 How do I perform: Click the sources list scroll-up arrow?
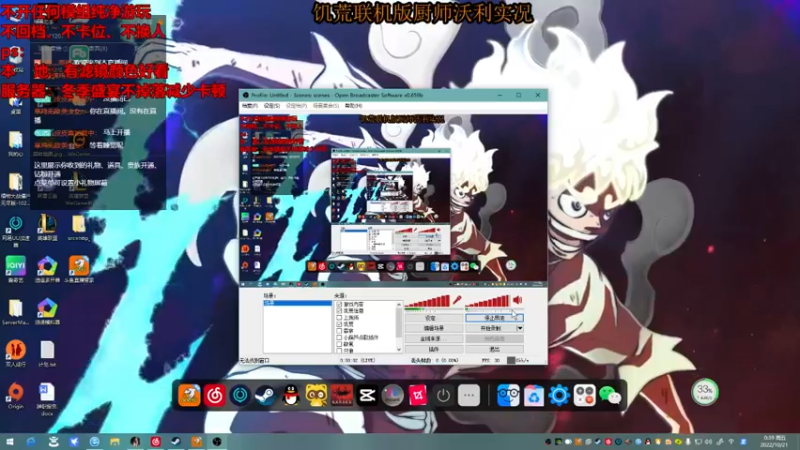pos(399,304)
